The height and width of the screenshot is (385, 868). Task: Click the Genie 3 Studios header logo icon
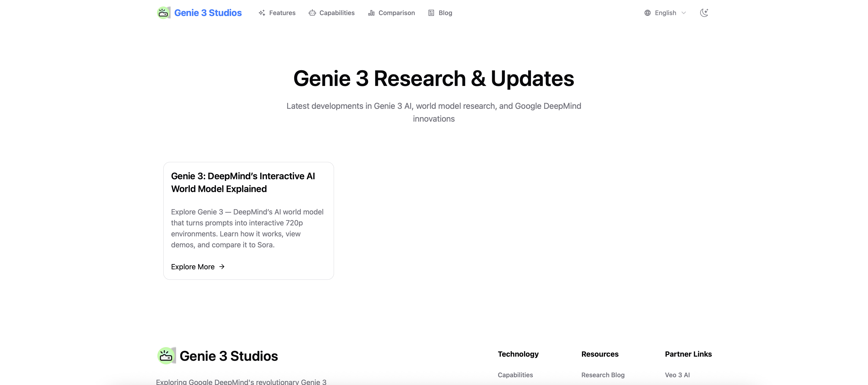[164, 13]
